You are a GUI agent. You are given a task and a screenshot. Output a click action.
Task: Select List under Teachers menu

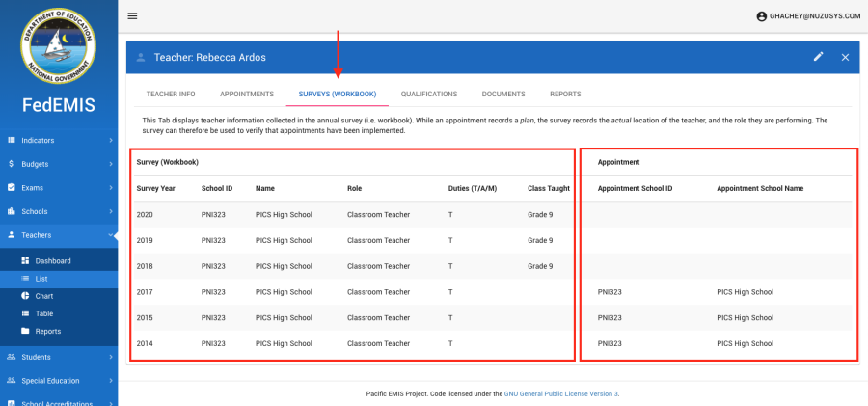41,279
